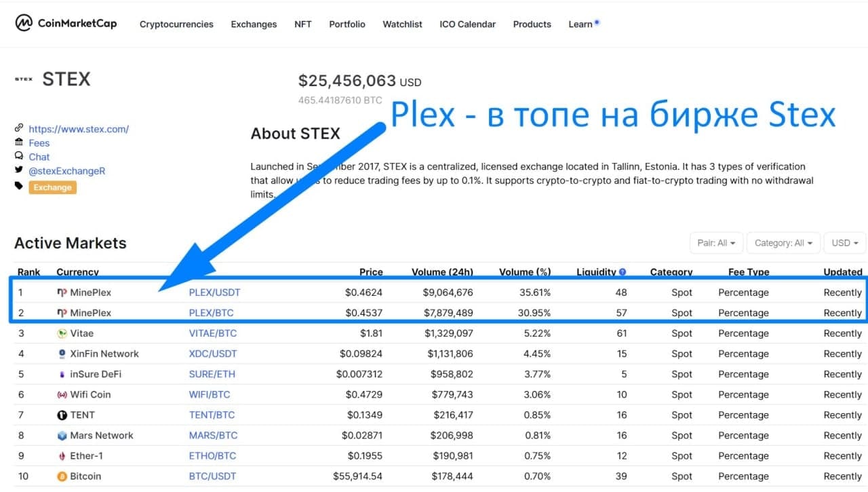Open the XDC/USDT pair link
868x492 pixels.
click(213, 354)
